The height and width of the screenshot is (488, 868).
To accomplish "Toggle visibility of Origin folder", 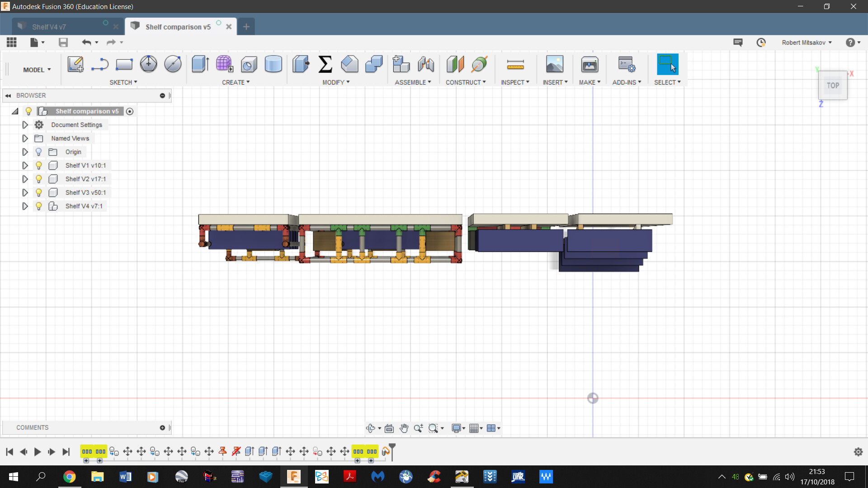I will tap(39, 152).
